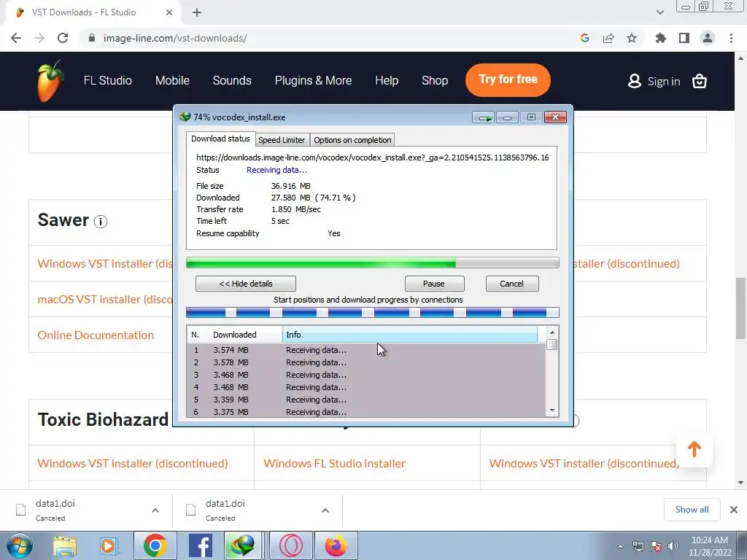This screenshot has height=560, width=747.
Task: Open Chrome tab search chevron
Action: tap(659, 12)
